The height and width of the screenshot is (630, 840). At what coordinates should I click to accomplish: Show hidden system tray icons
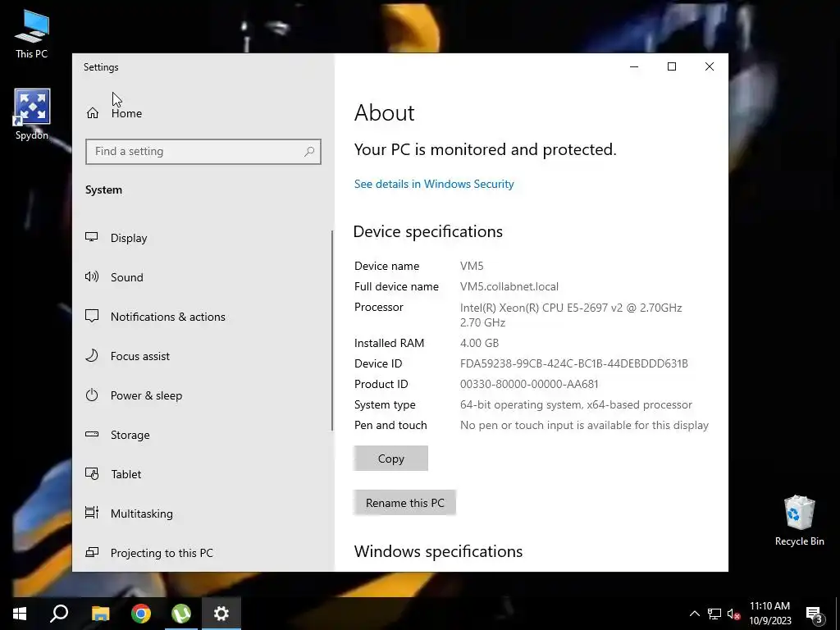pyautogui.click(x=694, y=614)
